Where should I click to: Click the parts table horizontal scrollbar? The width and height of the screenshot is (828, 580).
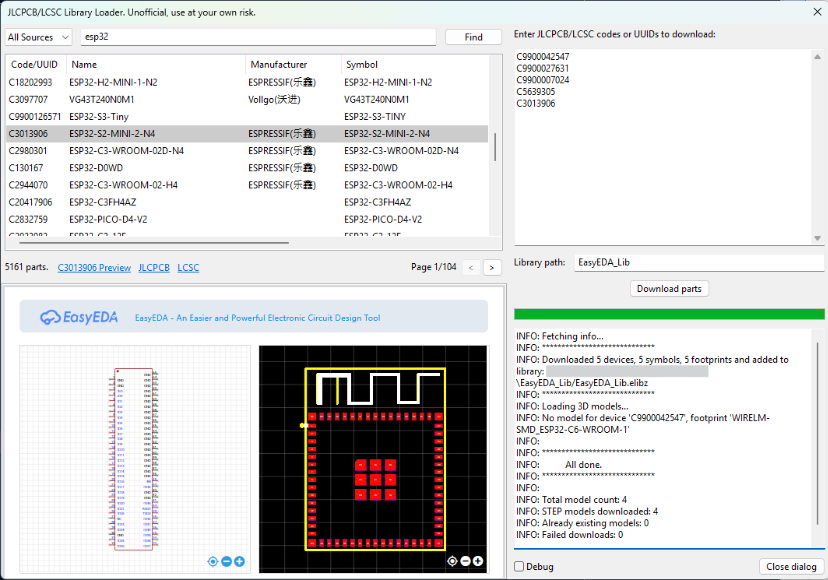click(154, 242)
